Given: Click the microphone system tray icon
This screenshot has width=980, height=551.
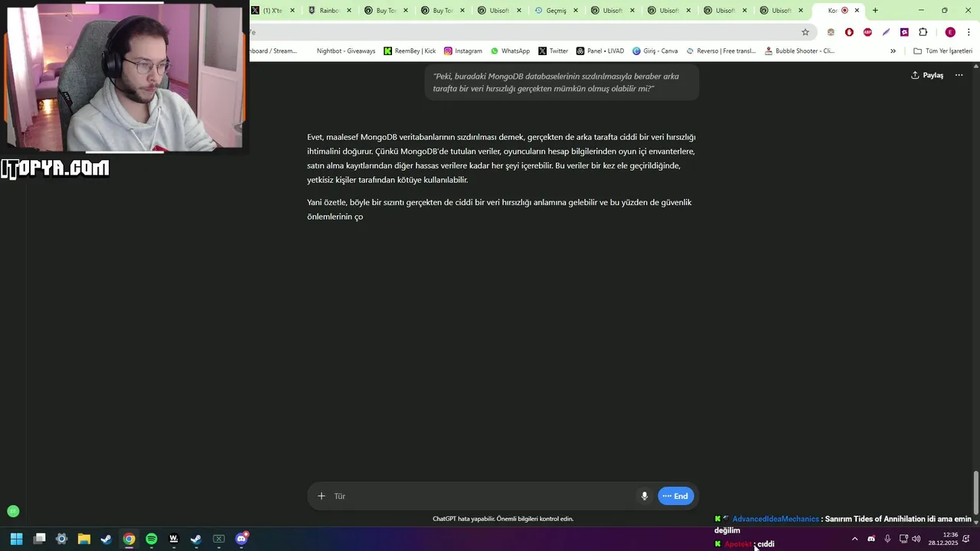Looking at the screenshot, I should tap(887, 539).
